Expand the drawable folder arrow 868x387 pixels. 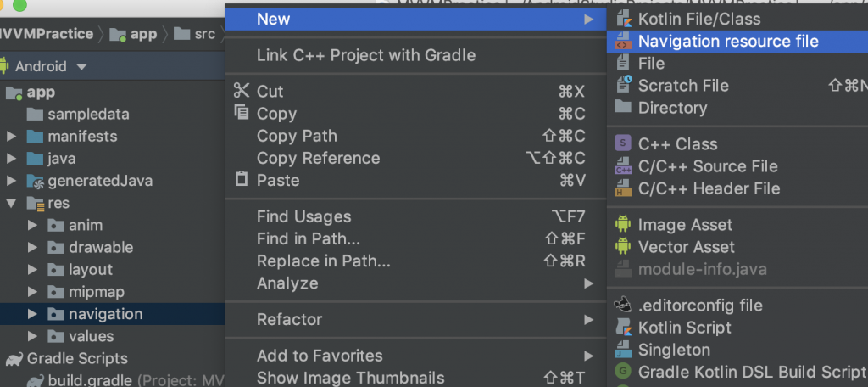point(33,247)
